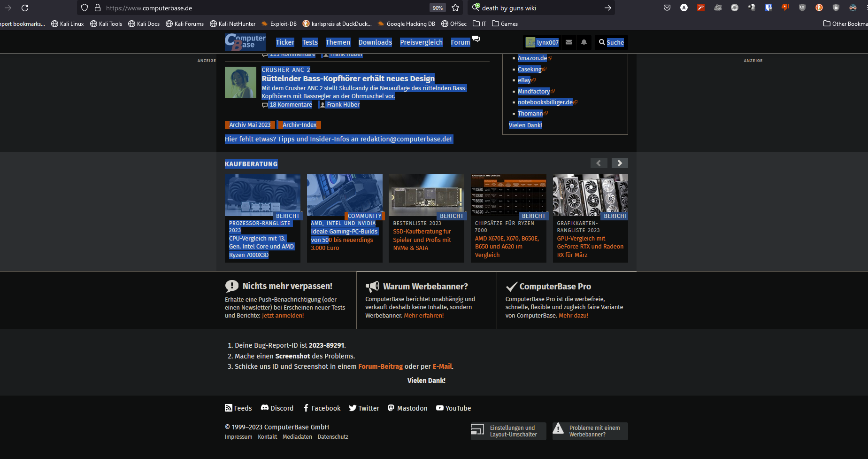Click Mehr dazu link
This screenshot has width=868, height=459.
coord(573,316)
